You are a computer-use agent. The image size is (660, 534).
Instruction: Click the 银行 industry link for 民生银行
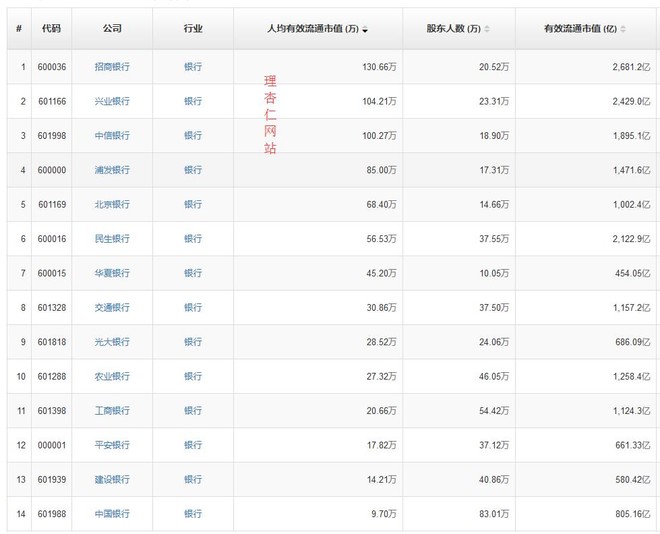coord(193,239)
